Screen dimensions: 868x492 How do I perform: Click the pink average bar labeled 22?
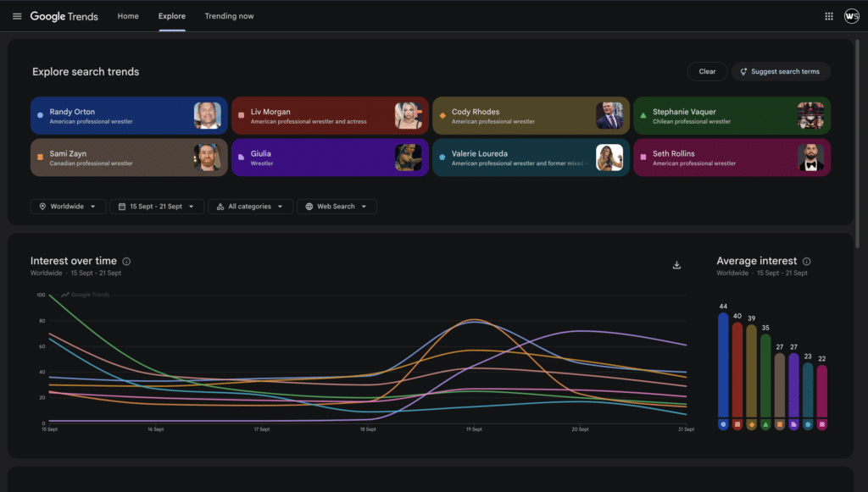pos(822,391)
